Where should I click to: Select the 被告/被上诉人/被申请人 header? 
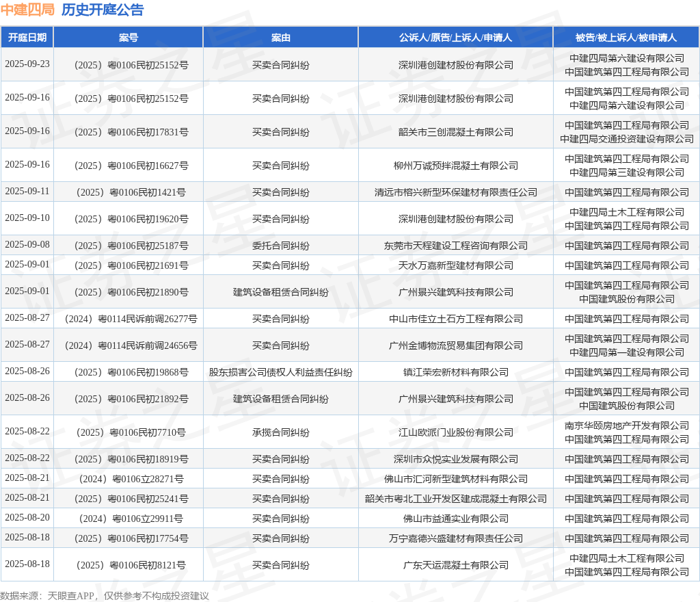coord(626,38)
